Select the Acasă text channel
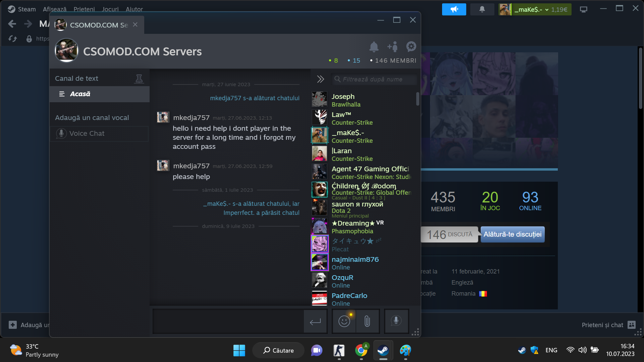The image size is (644, 362). click(x=80, y=94)
